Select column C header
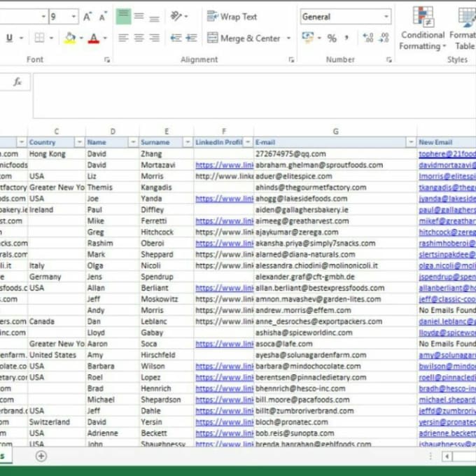Screen dimensions: 476x476 (x=57, y=132)
